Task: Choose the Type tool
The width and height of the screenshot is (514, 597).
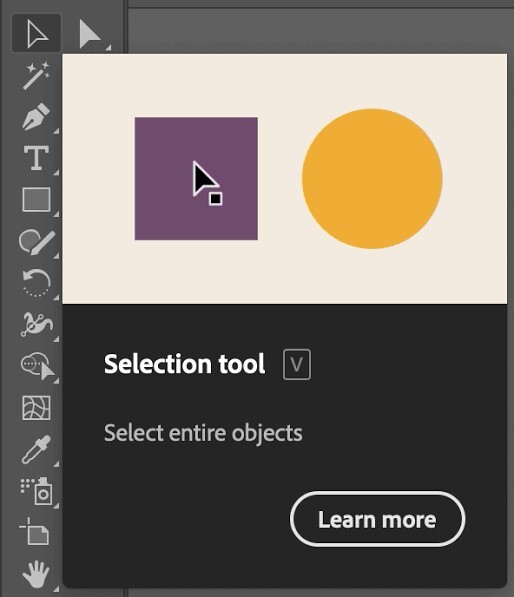Action: pyautogui.click(x=37, y=158)
